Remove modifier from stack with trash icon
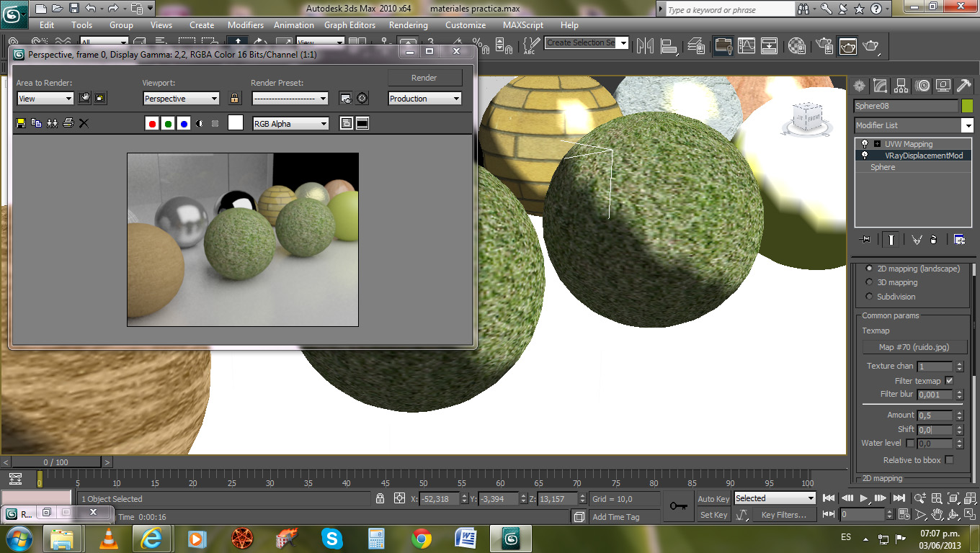The image size is (980, 553). coord(934,239)
